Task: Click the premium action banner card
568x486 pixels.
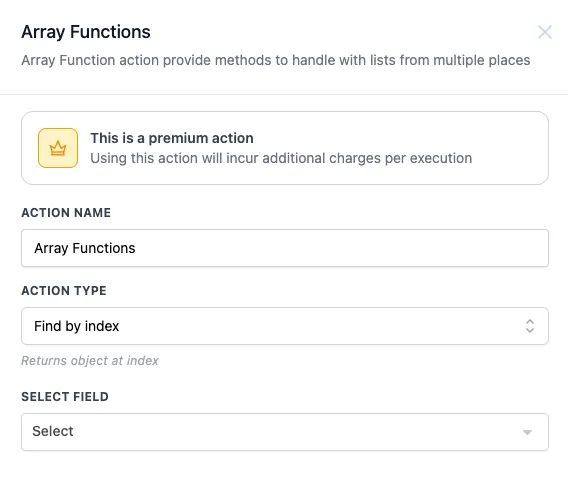Action: tap(285, 148)
